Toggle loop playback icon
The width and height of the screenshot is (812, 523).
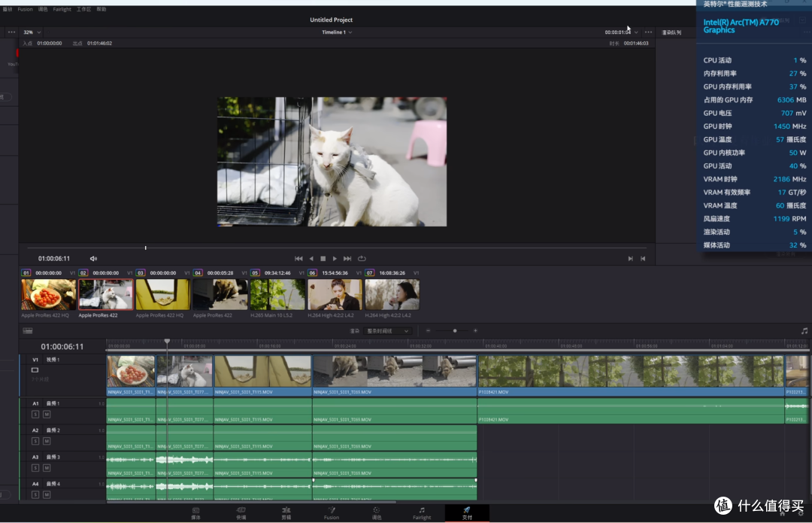coord(362,259)
